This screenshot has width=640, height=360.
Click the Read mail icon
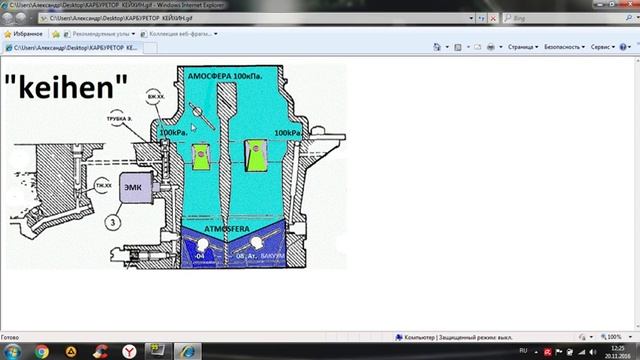click(x=478, y=47)
